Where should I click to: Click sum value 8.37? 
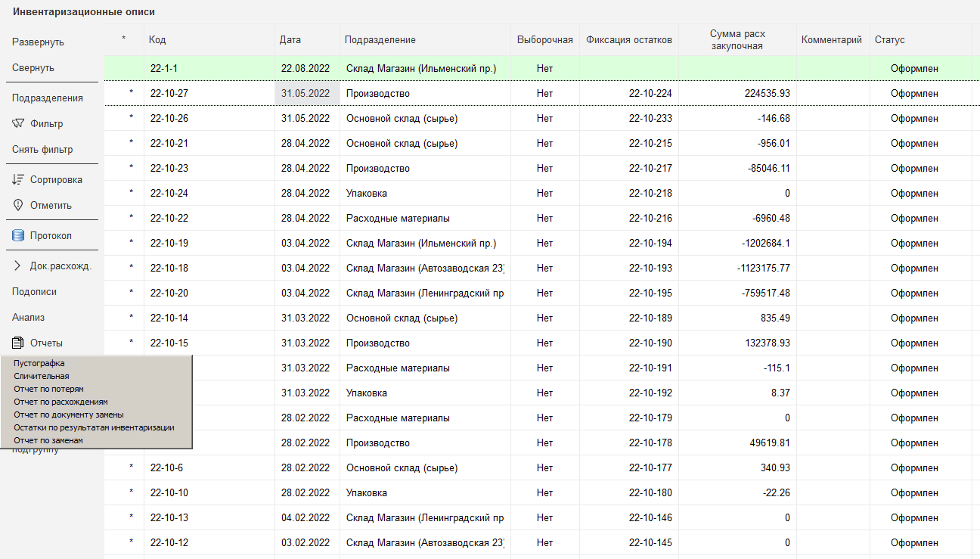tap(780, 393)
